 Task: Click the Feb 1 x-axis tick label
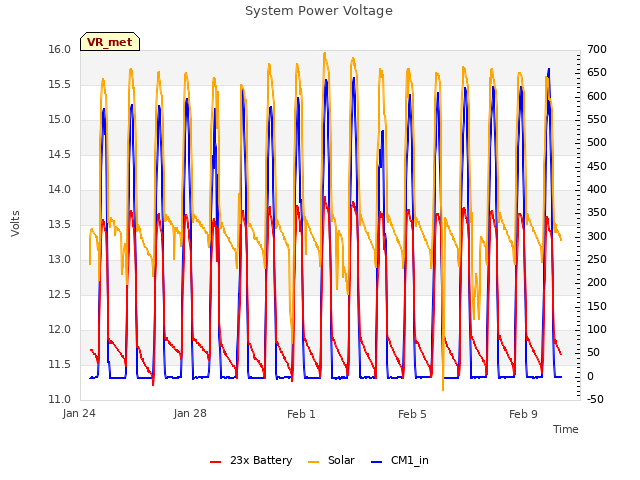[x=301, y=414]
